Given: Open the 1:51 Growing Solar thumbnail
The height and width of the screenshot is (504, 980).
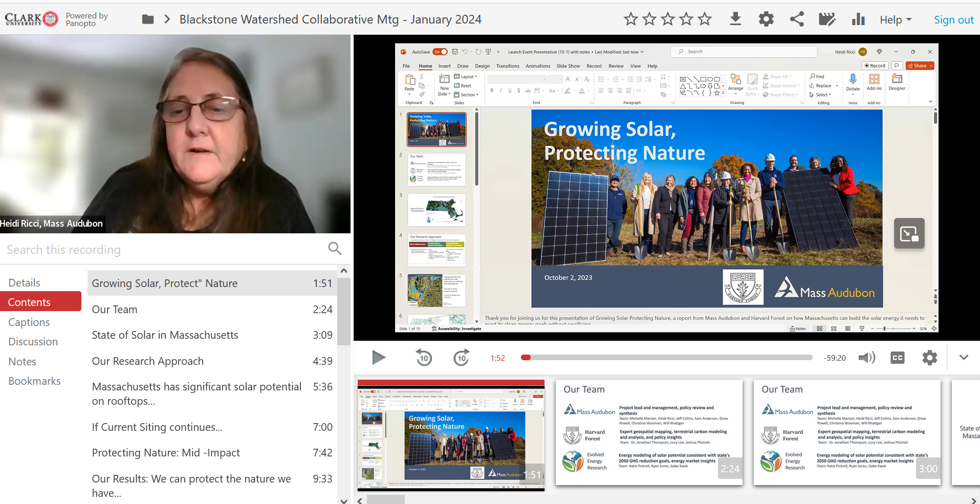Looking at the screenshot, I should tap(451, 435).
